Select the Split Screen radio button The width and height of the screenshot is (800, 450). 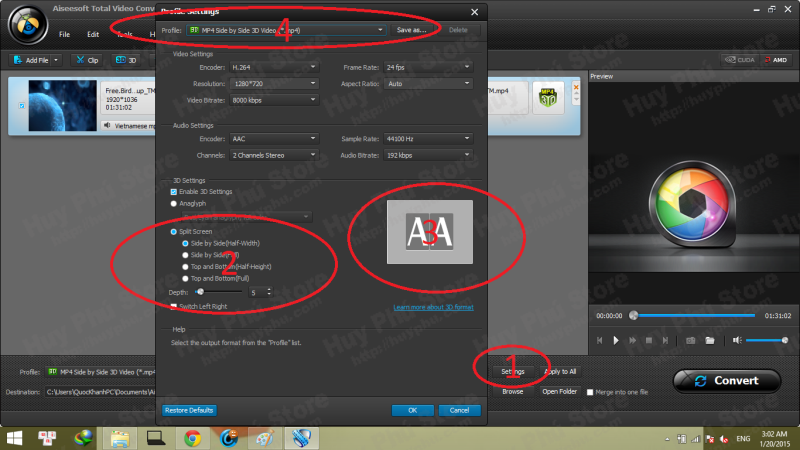173,232
